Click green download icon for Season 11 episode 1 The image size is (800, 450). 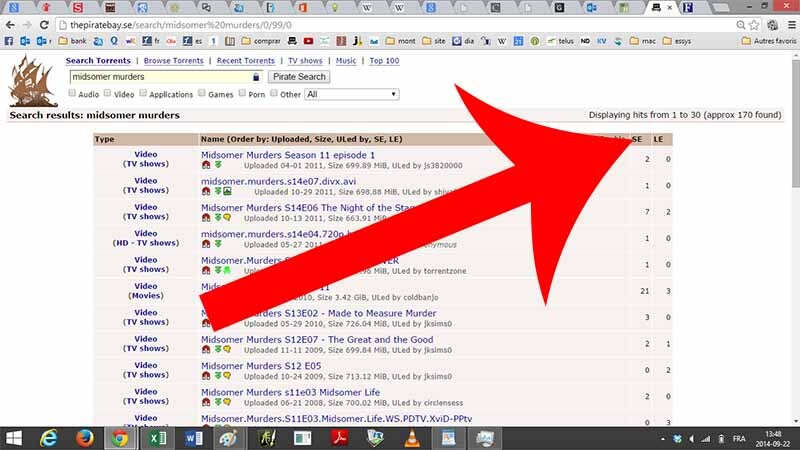click(218, 165)
